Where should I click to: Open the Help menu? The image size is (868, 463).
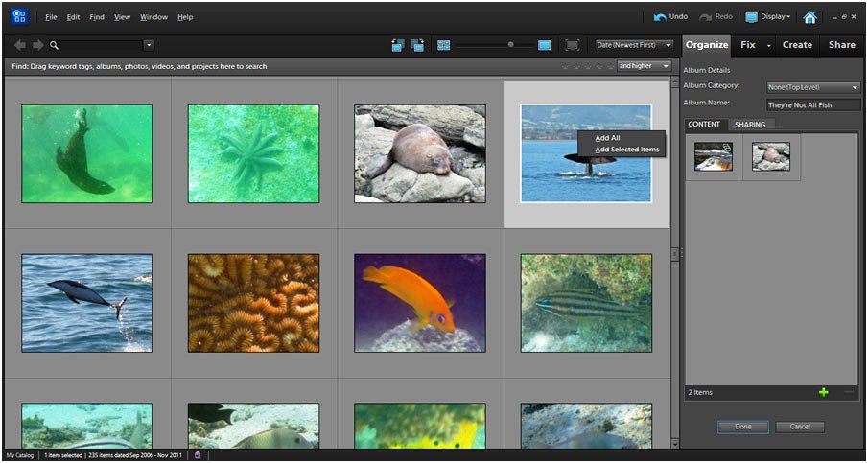(x=185, y=17)
